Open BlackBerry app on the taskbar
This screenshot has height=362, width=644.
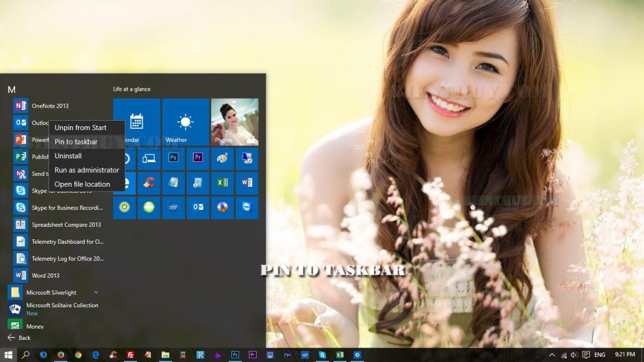[287, 355]
